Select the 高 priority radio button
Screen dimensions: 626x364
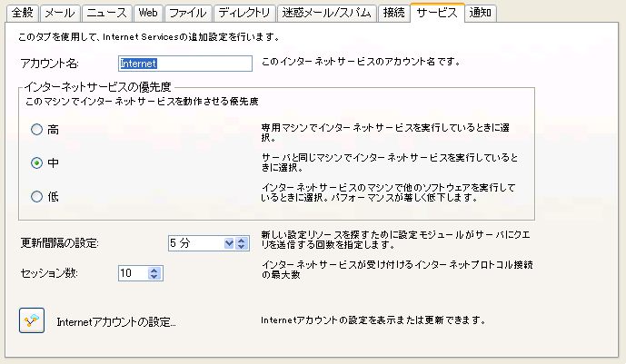[37, 130]
